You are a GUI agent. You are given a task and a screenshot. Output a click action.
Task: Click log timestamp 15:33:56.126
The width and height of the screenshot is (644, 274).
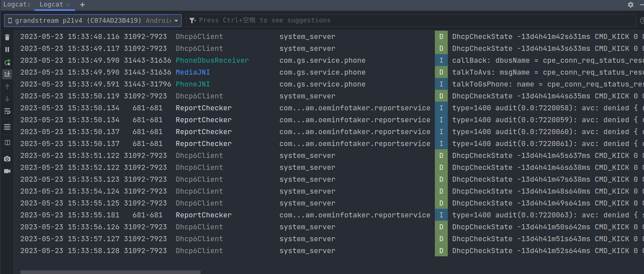(94, 227)
